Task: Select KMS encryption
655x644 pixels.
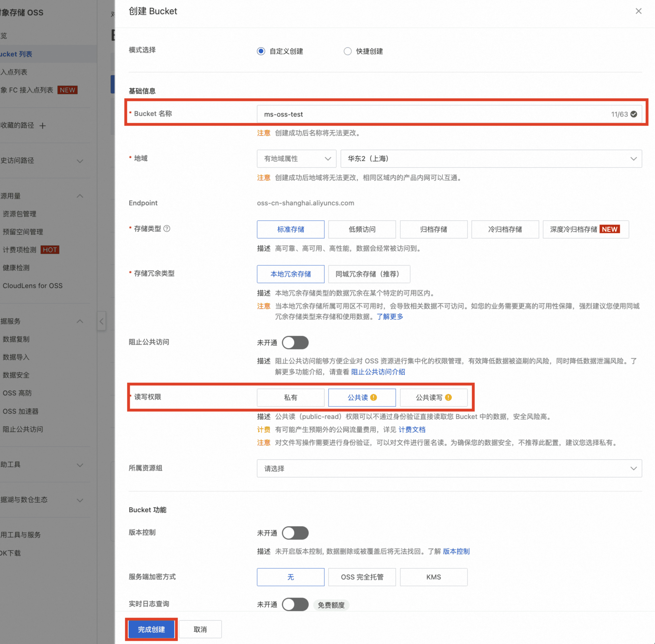Action: pyautogui.click(x=434, y=577)
